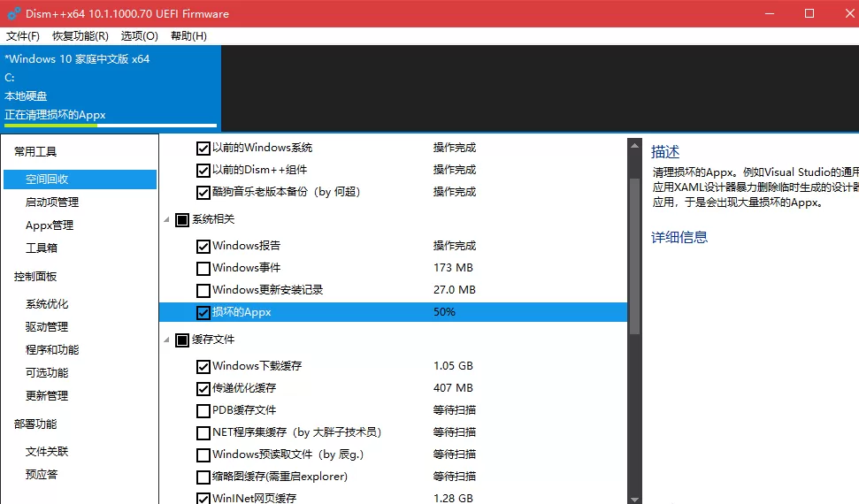This screenshot has width=859, height=504.
Task: Open 预应答 in the sidebar
Action: pos(41,475)
